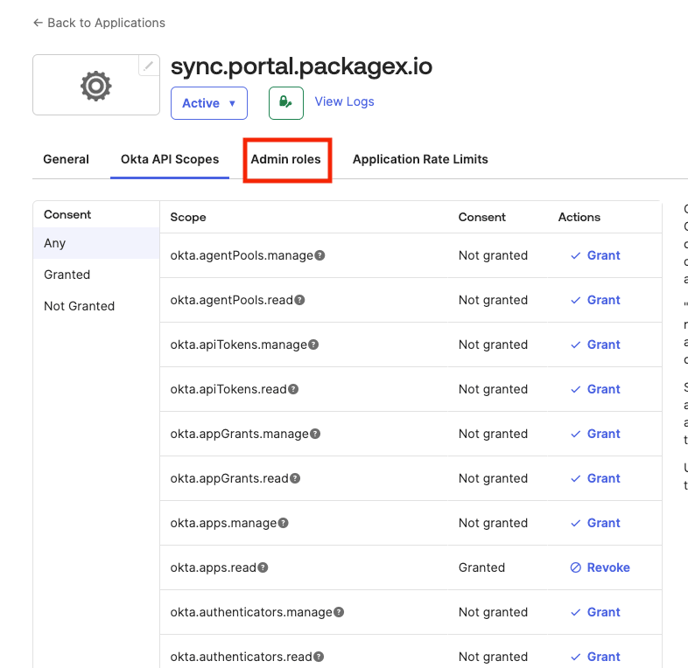
Task: Click the edit pencil icon on app logo
Action: 148,66
